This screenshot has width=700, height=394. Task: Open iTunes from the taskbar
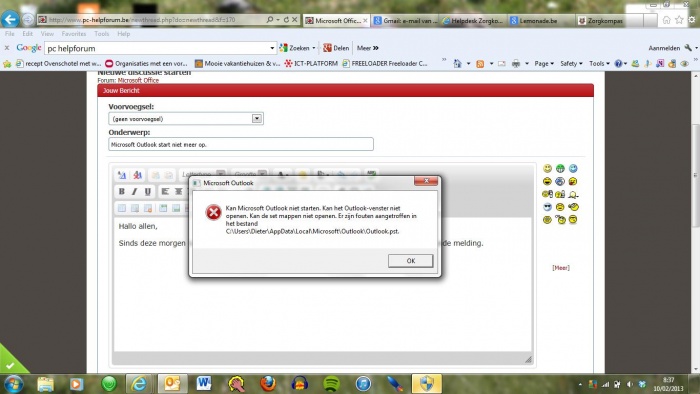click(363, 384)
